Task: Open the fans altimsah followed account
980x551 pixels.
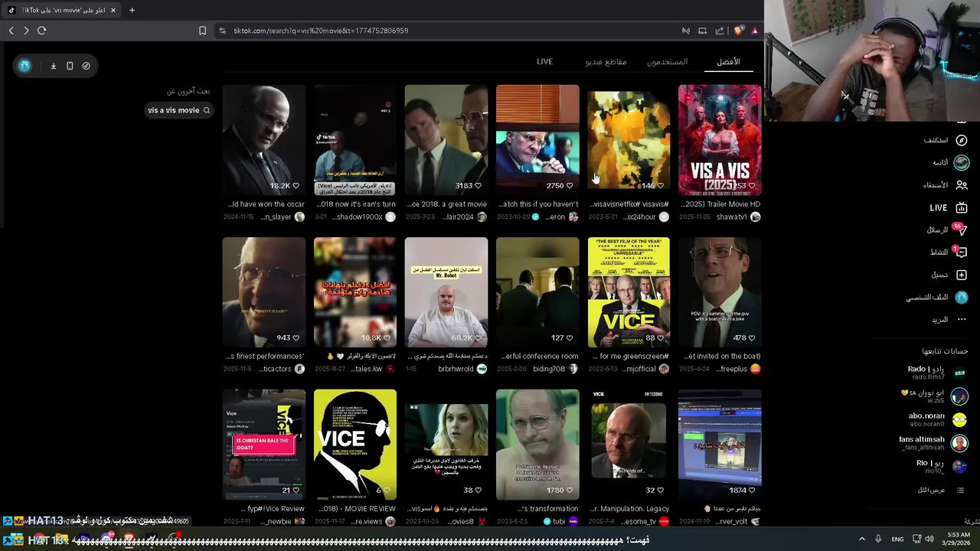Action: [933, 442]
